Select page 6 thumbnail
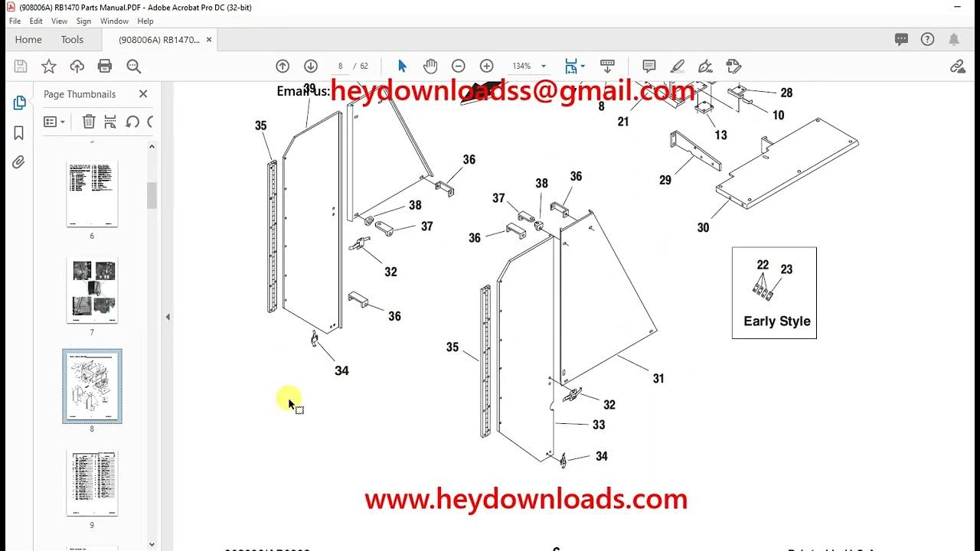Viewport: 980px width, 551px height. [92, 194]
